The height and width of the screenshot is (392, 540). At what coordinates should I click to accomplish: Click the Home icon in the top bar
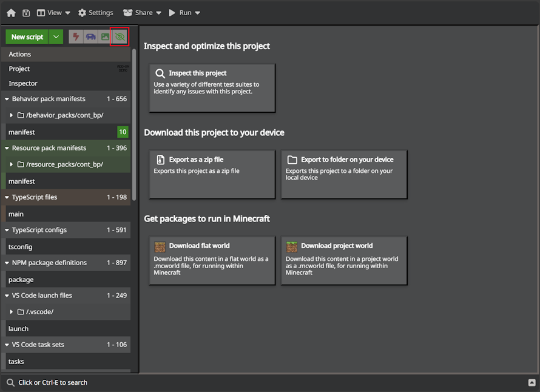pos(11,12)
